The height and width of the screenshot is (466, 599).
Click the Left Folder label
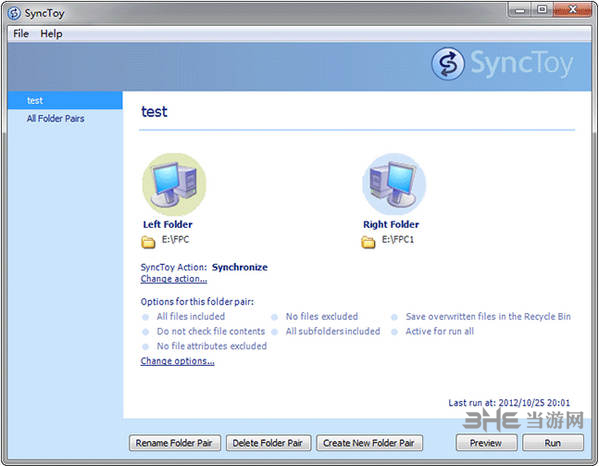168,225
